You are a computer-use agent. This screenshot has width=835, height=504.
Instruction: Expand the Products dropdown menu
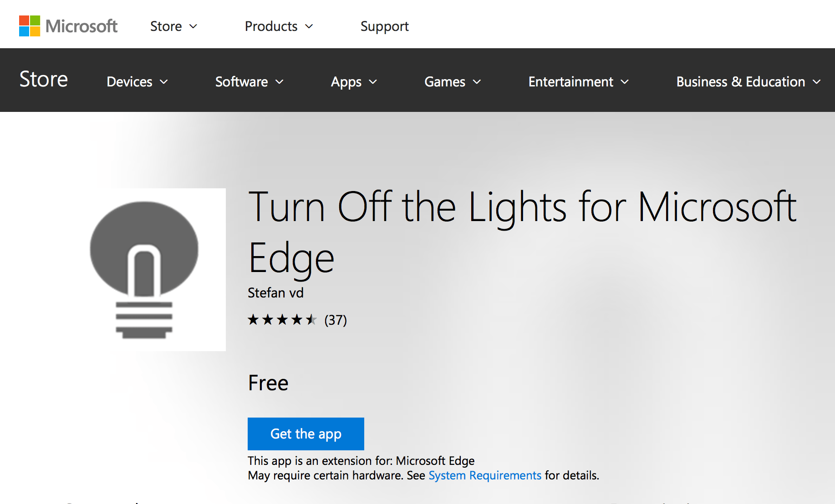pyautogui.click(x=279, y=26)
